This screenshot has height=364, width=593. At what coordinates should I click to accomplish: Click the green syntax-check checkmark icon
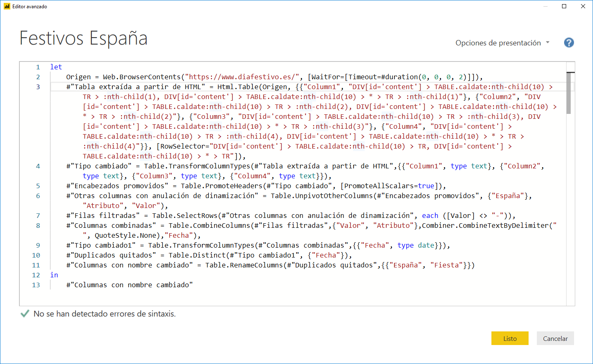[24, 314]
